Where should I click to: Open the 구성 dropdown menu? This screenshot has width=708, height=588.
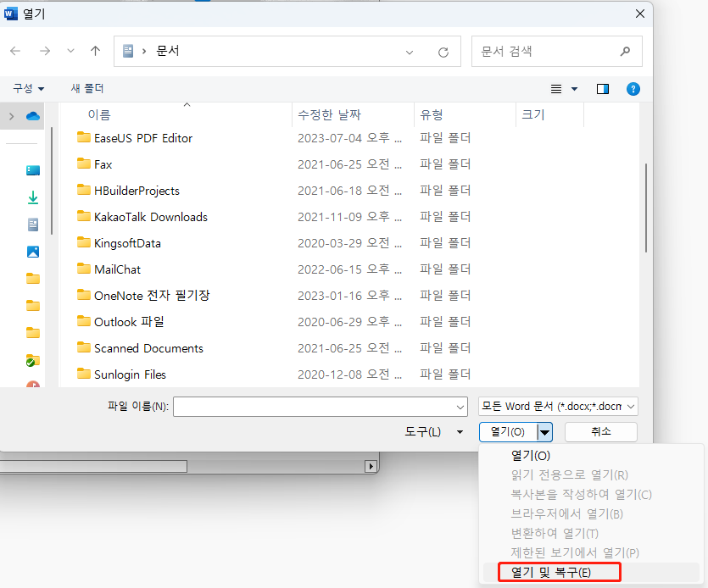pyautogui.click(x=28, y=88)
